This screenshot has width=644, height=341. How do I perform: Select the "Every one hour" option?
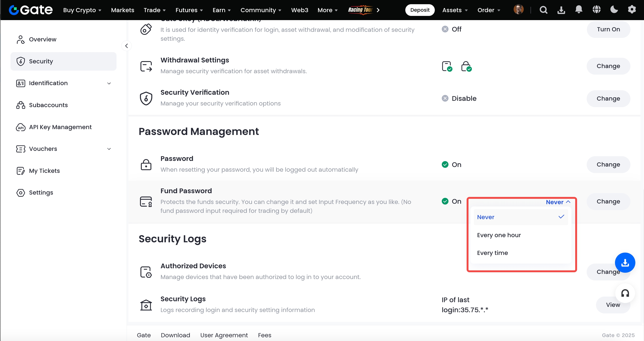pyautogui.click(x=499, y=235)
